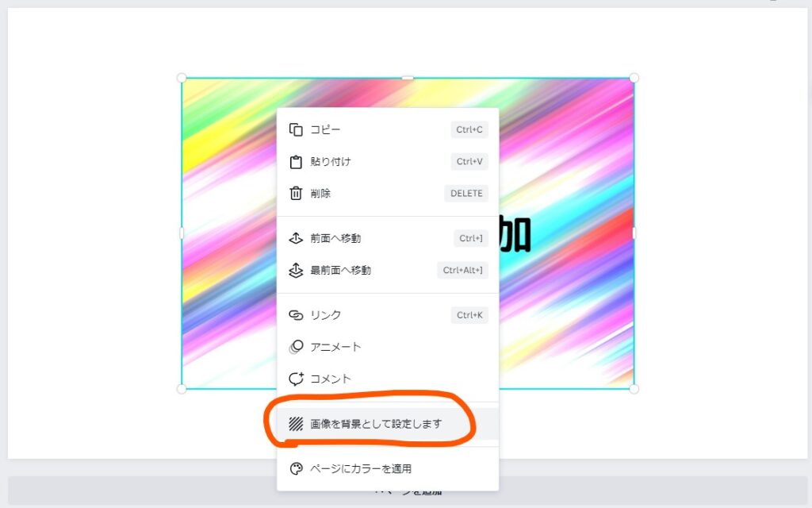812x508 pixels.
Task: Click the large black text on the image
Action: [x=515, y=235]
